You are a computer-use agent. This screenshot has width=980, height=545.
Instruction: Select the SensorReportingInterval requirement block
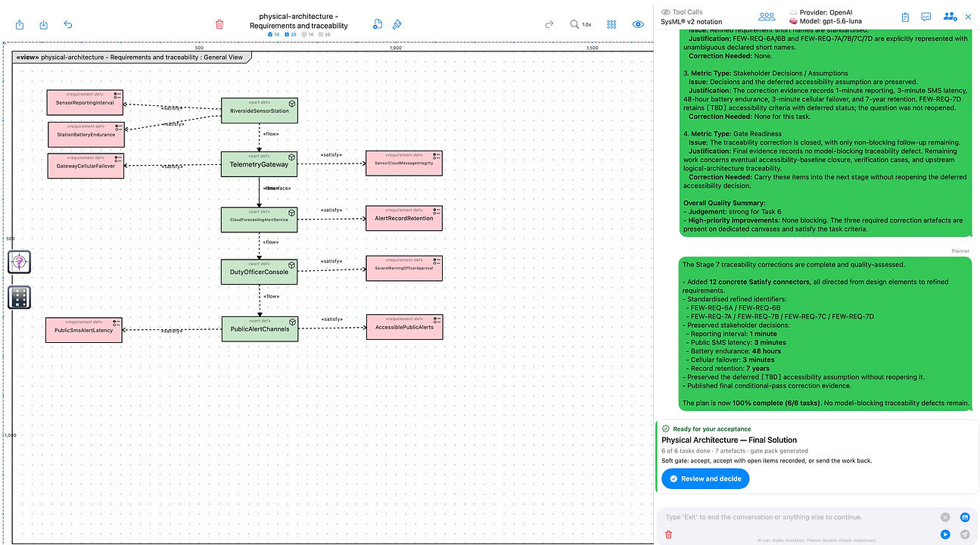pyautogui.click(x=85, y=102)
